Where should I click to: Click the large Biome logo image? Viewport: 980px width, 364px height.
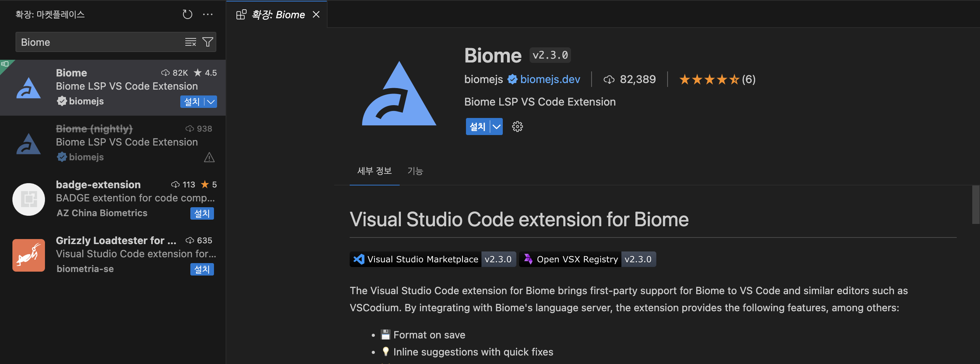coord(399,93)
